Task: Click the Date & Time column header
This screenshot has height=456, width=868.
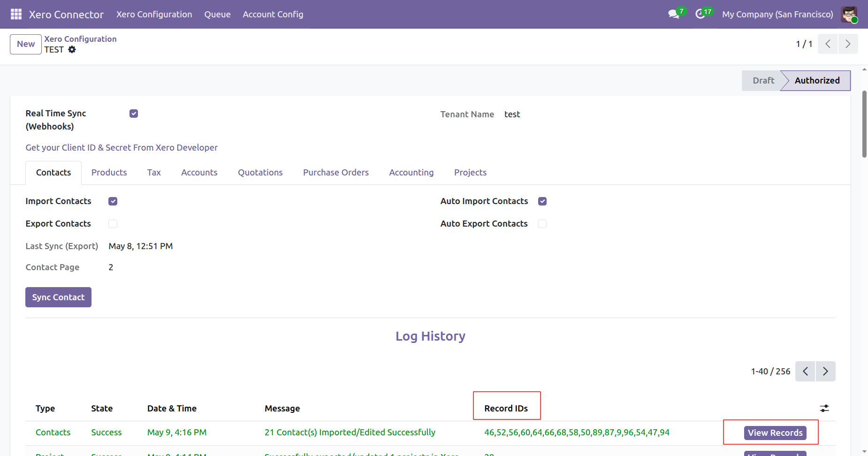Action: 172,409
